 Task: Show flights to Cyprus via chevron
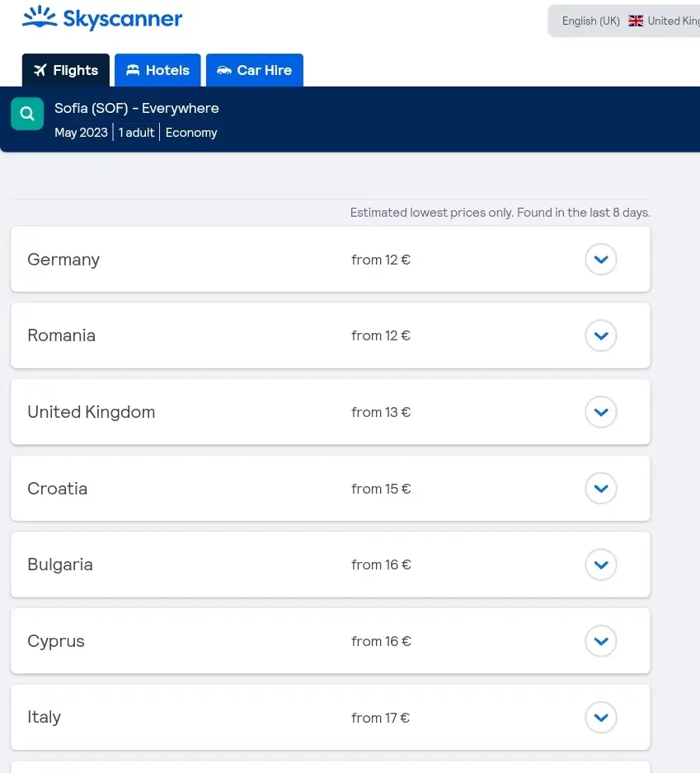[x=600, y=641]
